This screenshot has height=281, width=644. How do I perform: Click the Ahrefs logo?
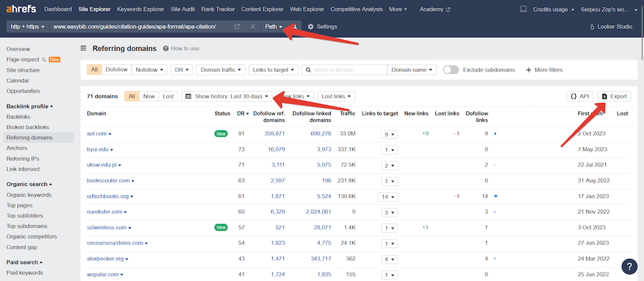coord(20,9)
